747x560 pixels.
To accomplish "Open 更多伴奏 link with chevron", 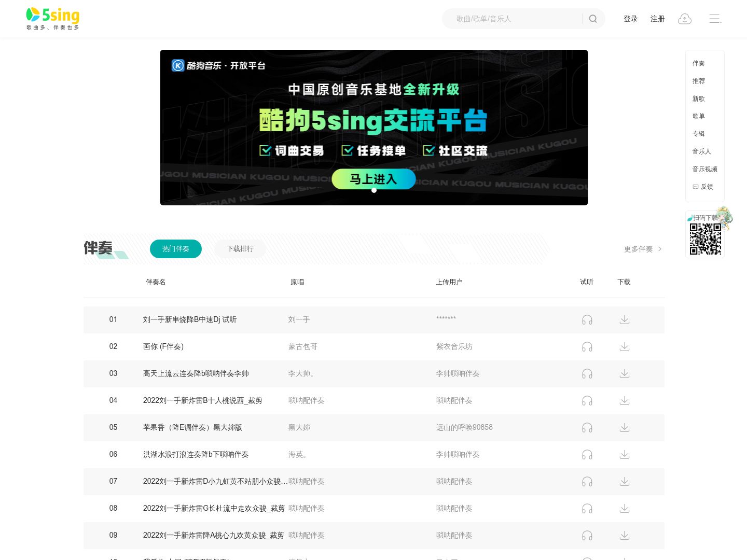I will [643, 249].
